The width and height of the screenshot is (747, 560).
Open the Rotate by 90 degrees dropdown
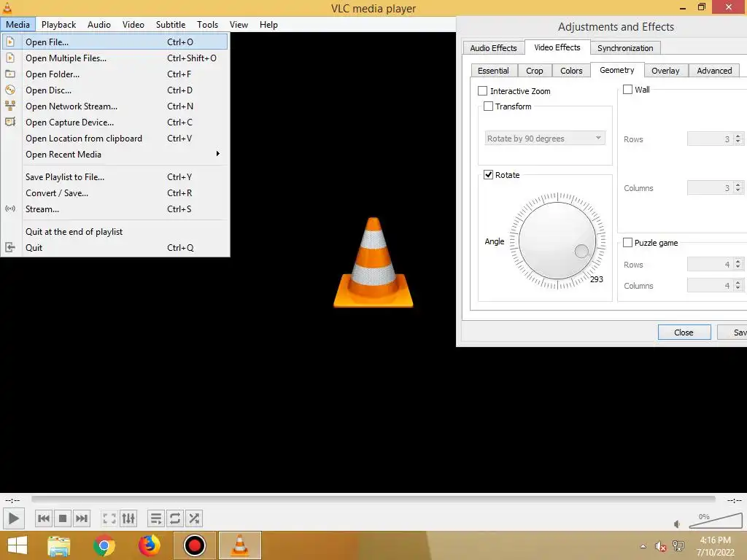click(x=545, y=139)
